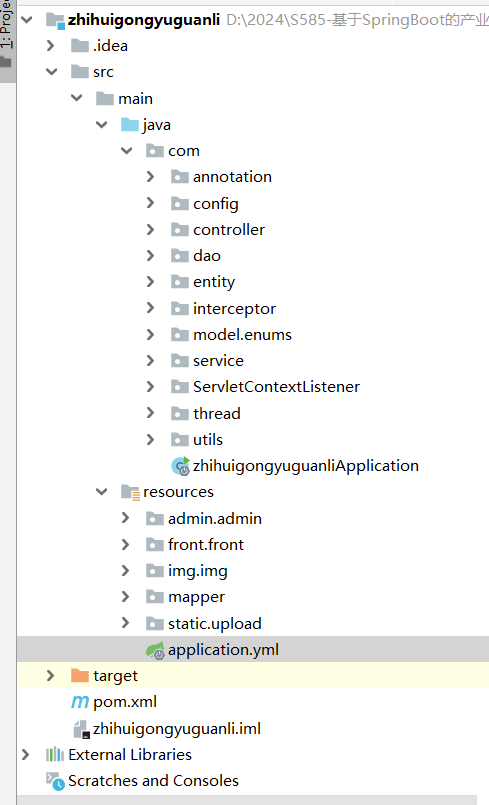Select the static.upload folder
This screenshot has height=805, width=489.
point(215,623)
